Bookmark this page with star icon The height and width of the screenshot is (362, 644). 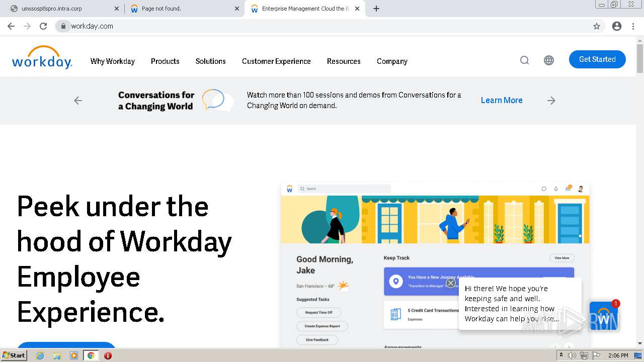pyautogui.click(x=597, y=26)
